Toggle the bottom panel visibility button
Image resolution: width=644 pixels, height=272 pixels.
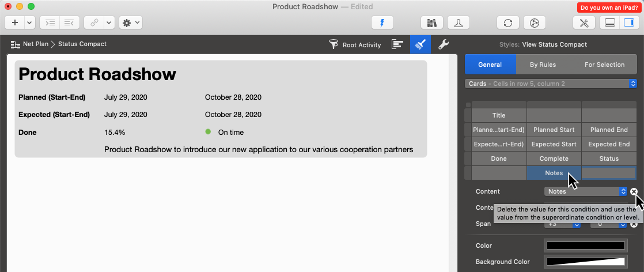tap(611, 22)
